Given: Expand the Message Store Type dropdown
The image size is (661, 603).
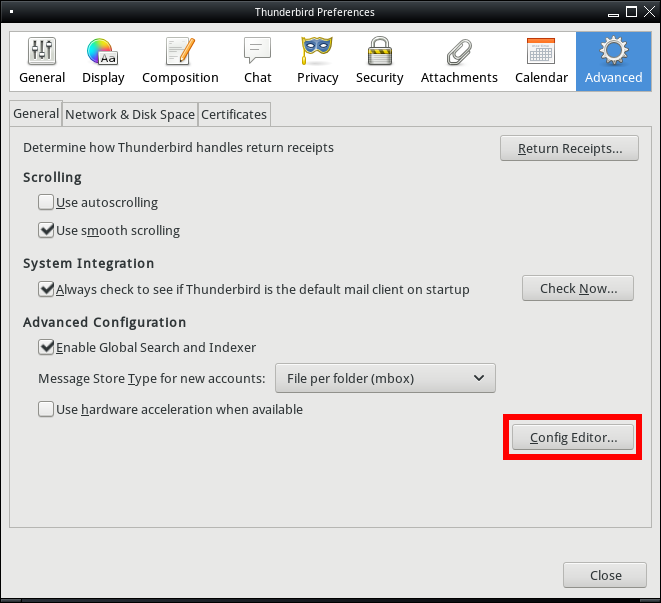Looking at the screenshot, I should pyautogui.click(x=385, y=378).
